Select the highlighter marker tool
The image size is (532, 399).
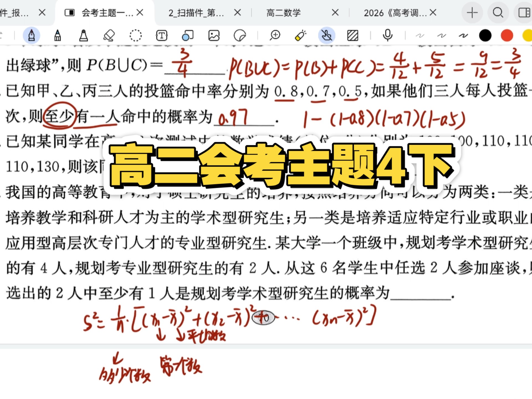pos(83,35)
